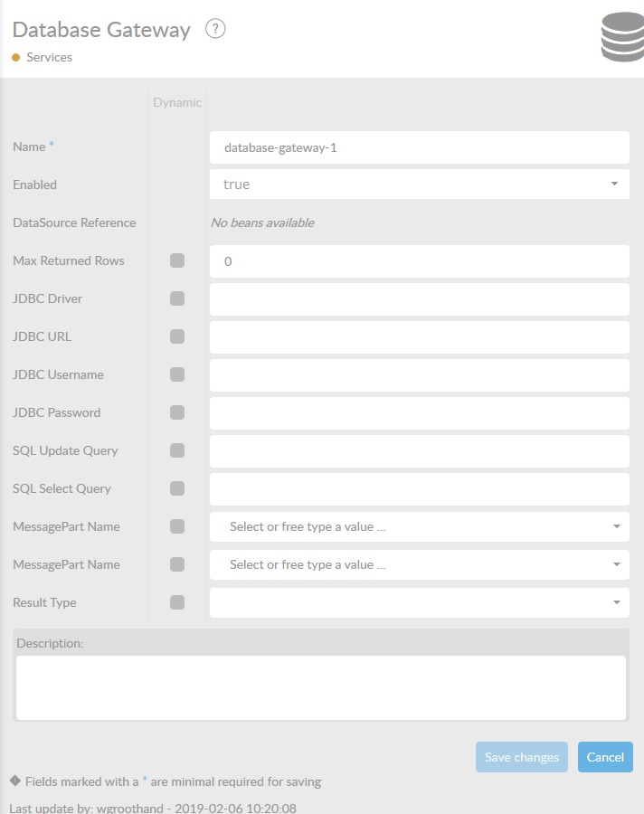Expand the Result Type dropdown
This screenshot has height=814, width=644.
click(x=419, y=602)
